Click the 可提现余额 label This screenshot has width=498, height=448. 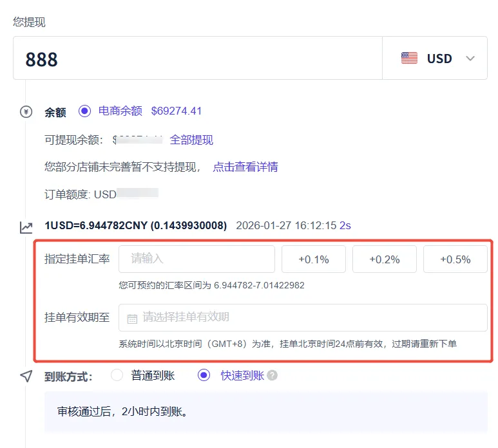click(x=73, y=140)
